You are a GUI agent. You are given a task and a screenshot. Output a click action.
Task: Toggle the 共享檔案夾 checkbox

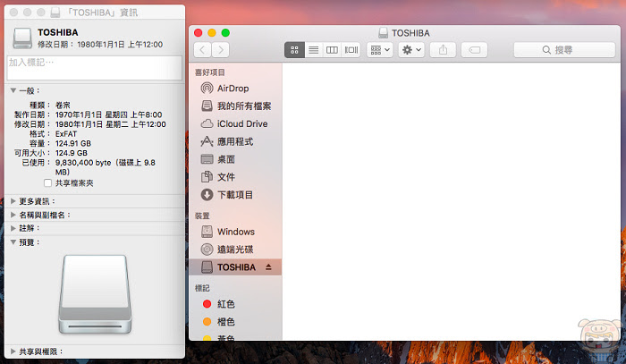(x=48, y=183)
